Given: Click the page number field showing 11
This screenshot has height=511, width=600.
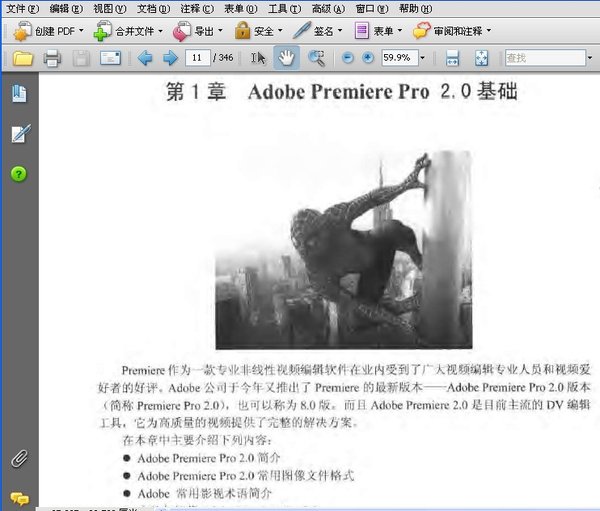Looking at the screenshot, I should click(x=197, y=58).
